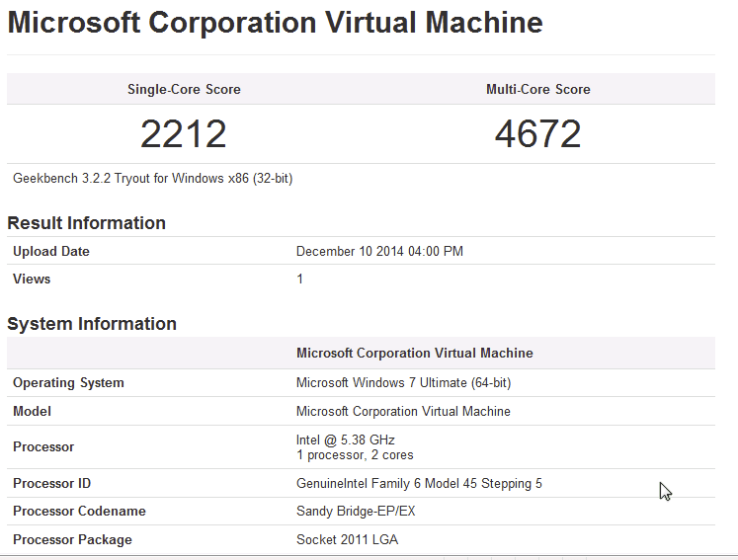Click the Socket 2011 LGA package value
The width and height of the screenshot is (738, 560).
point(347,540)
